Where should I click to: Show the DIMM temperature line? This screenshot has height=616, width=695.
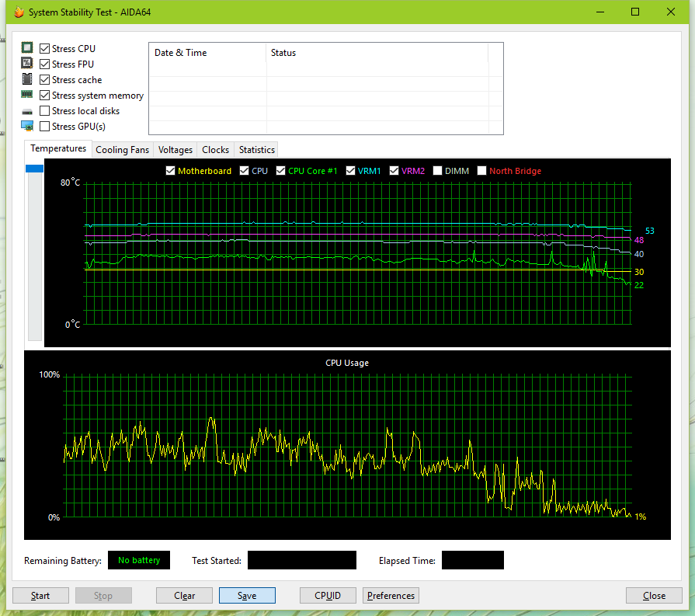point(437,171)
